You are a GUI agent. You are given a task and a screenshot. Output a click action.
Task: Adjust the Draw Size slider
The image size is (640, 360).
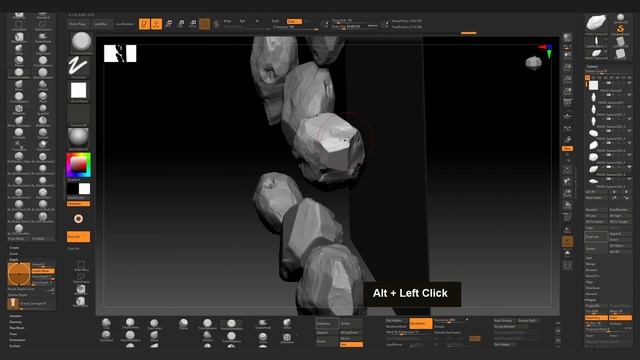[354, 26]
